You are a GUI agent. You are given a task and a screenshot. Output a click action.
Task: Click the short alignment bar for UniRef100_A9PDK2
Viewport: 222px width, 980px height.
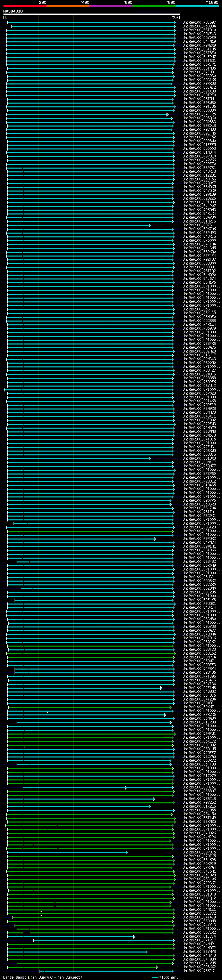tap(82, 539)
